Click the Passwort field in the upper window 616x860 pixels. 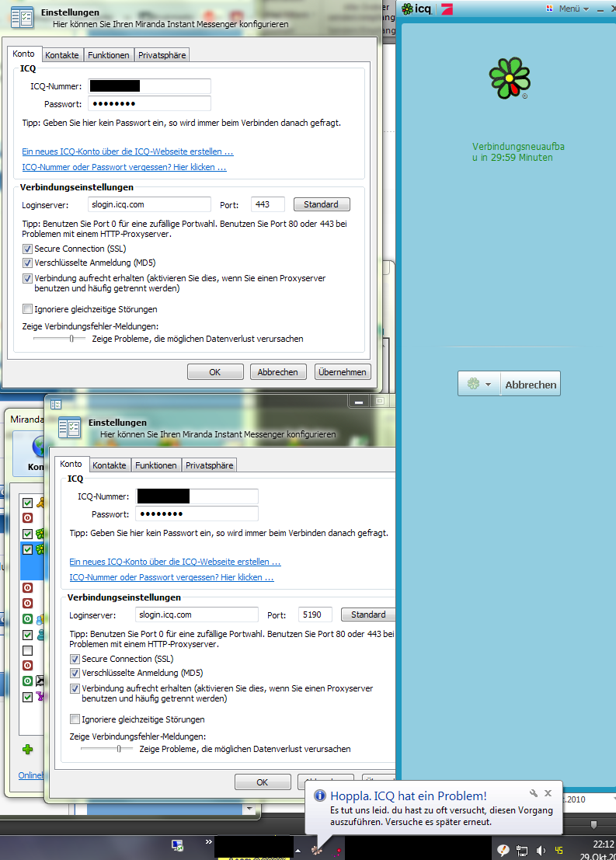[x=149, y=103]
